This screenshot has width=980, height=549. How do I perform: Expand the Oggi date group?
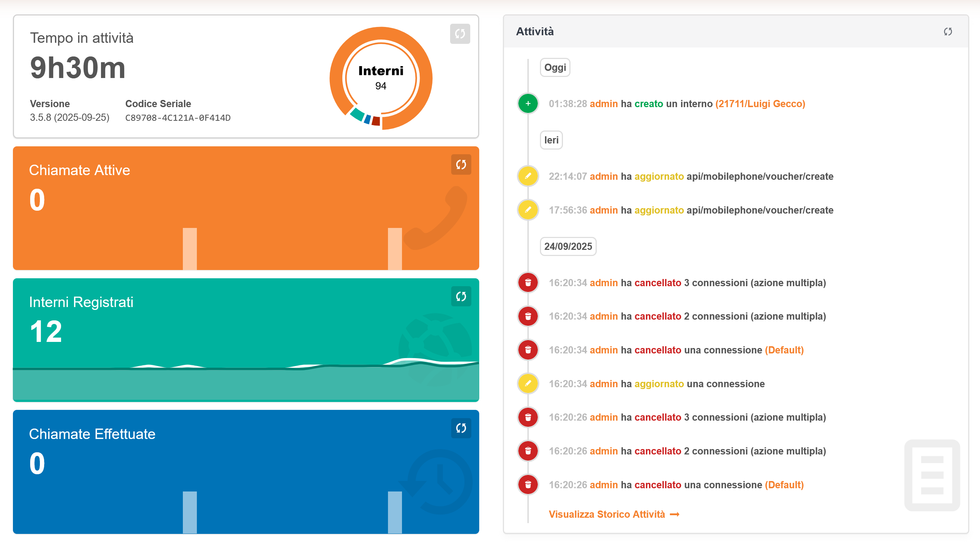[x=555, y=67]
